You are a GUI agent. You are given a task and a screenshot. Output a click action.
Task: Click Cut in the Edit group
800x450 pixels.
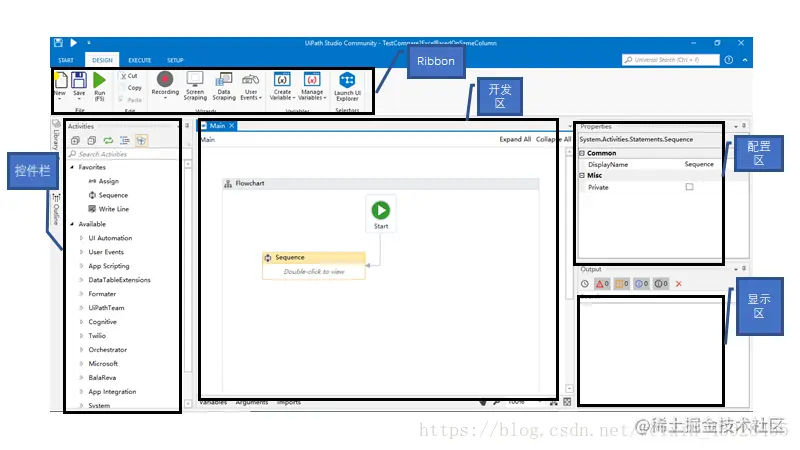[129, 76]
